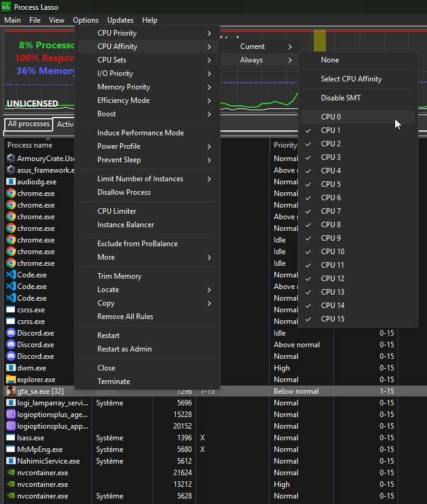Uncheck CPU 15 affinity
Image resolution: width=427 pixels, height=504 pixels.
click(x=358, y=319)
